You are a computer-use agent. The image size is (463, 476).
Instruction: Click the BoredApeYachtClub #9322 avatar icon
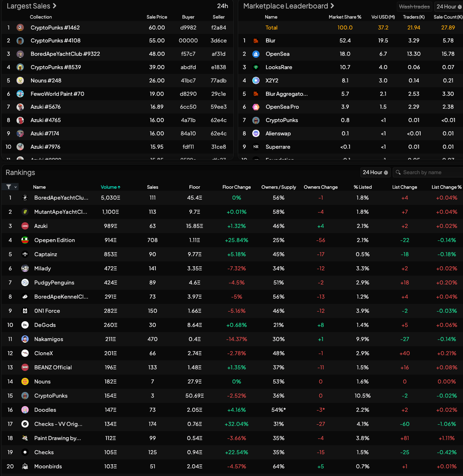pyautogui.click(x=20, y=54)
